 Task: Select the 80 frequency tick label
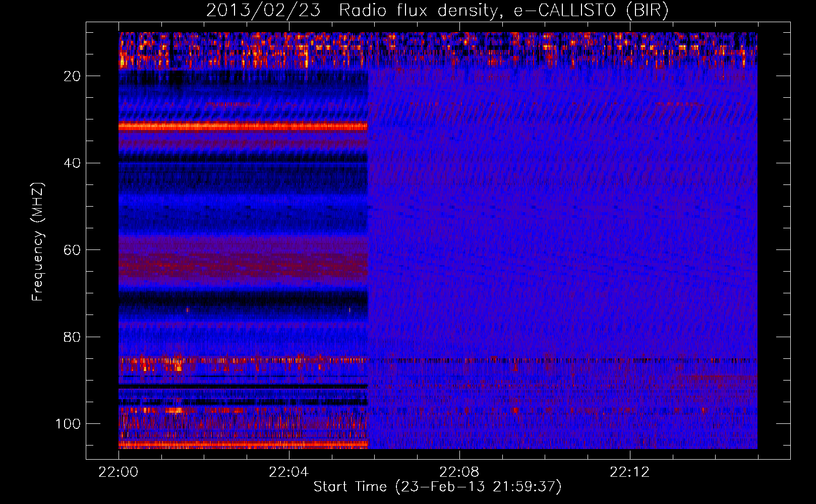coord(73,337)
